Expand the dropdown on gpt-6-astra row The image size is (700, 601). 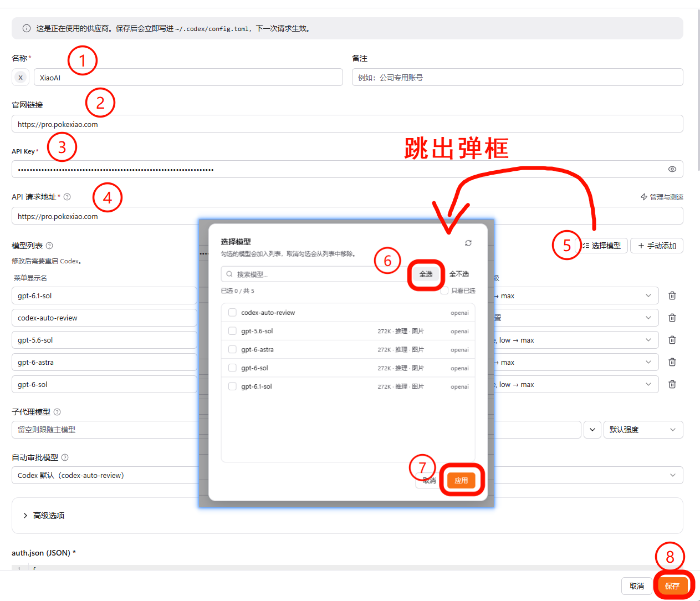pos(648,362)
